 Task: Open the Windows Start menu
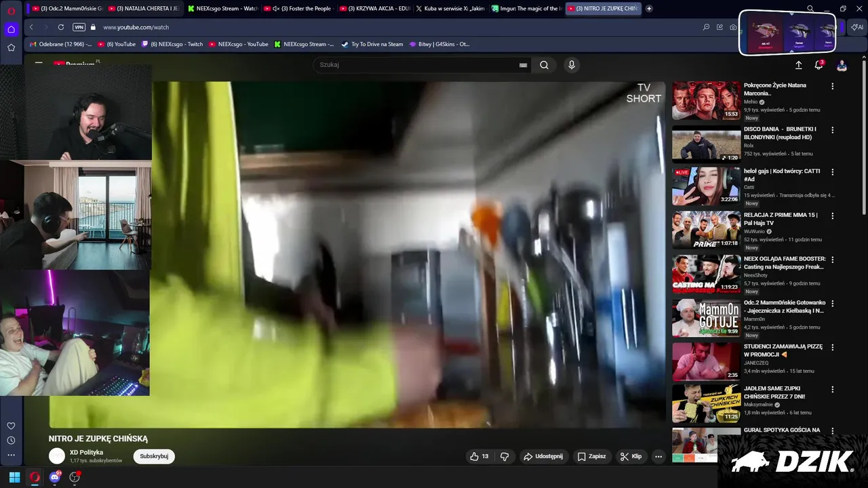point(14,477)
